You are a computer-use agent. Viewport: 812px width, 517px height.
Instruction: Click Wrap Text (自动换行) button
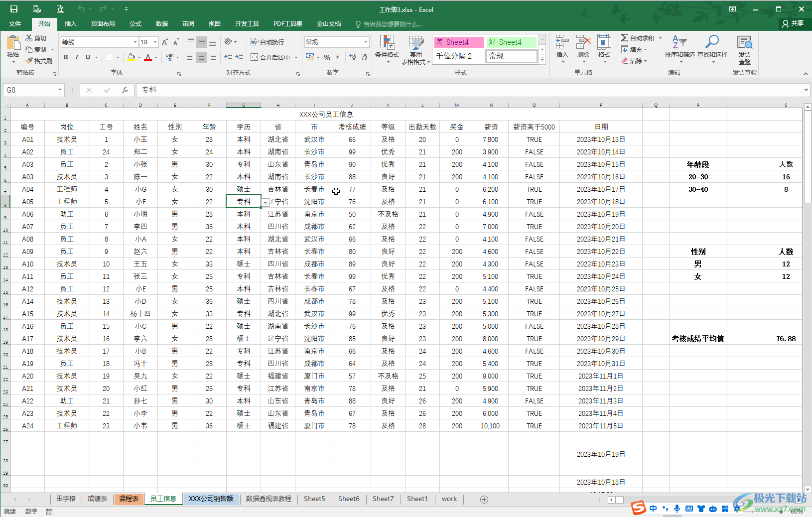(x=268, y=42)
